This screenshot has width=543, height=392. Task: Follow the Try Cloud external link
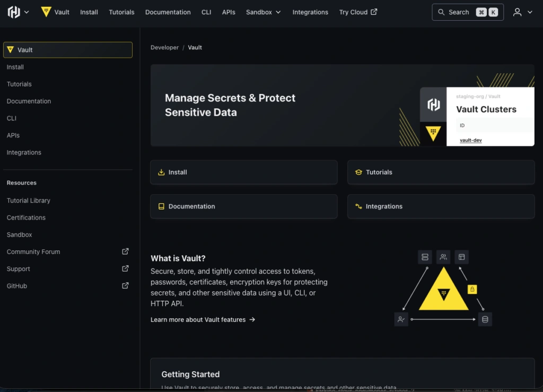coord(358,12)
